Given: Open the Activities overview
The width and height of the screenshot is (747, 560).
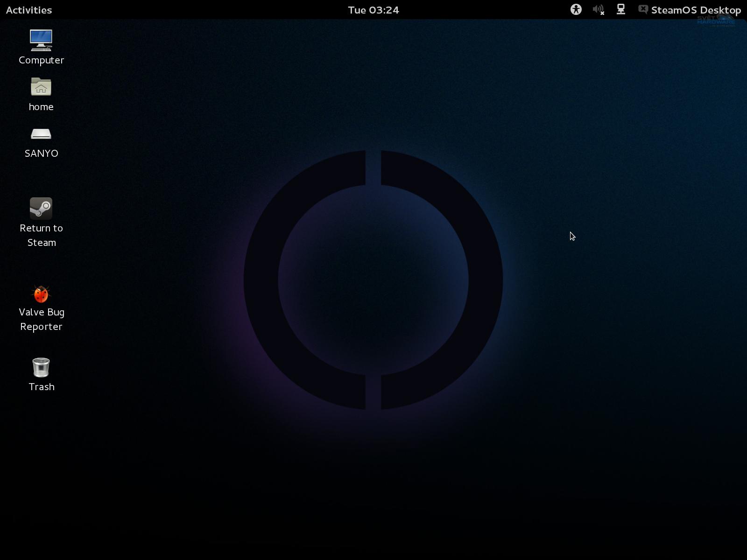Looking at the screenshot, I should (x=28, y=10).
